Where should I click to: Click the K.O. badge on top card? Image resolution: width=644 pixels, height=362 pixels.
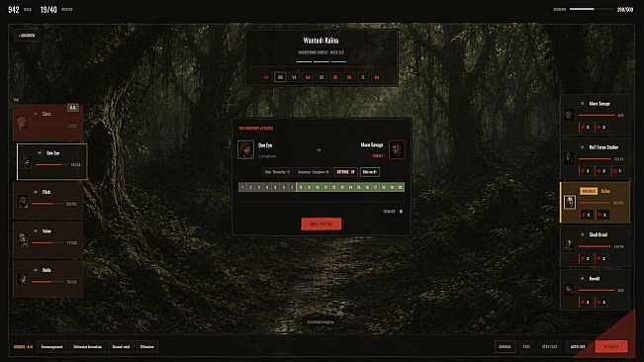pos(72,108)
